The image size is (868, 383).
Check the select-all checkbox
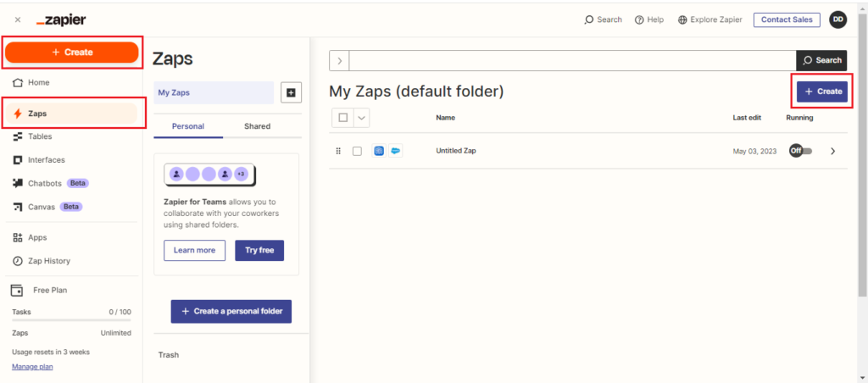click(343, 117)
